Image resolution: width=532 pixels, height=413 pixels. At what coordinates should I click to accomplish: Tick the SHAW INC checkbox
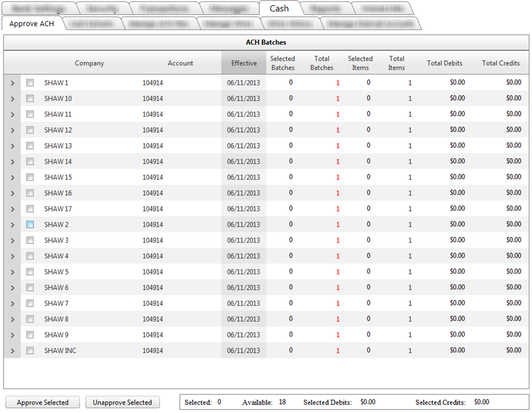click(x=30, y=350)
